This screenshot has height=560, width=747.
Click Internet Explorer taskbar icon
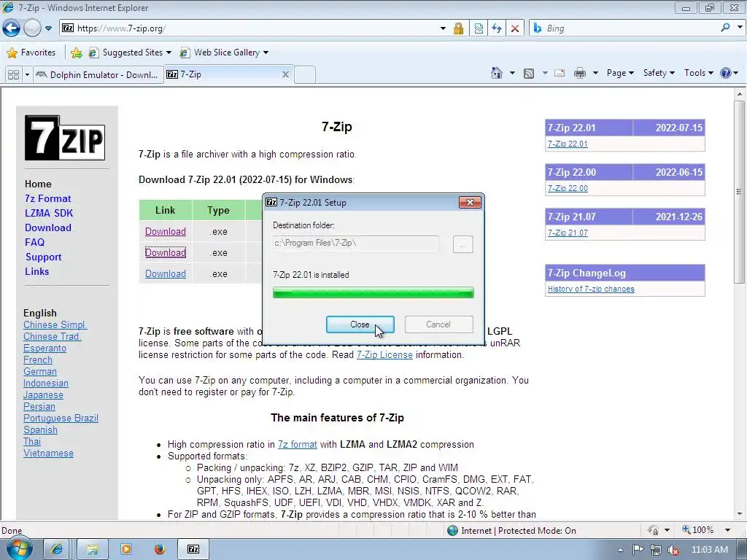tap(57, 549)
